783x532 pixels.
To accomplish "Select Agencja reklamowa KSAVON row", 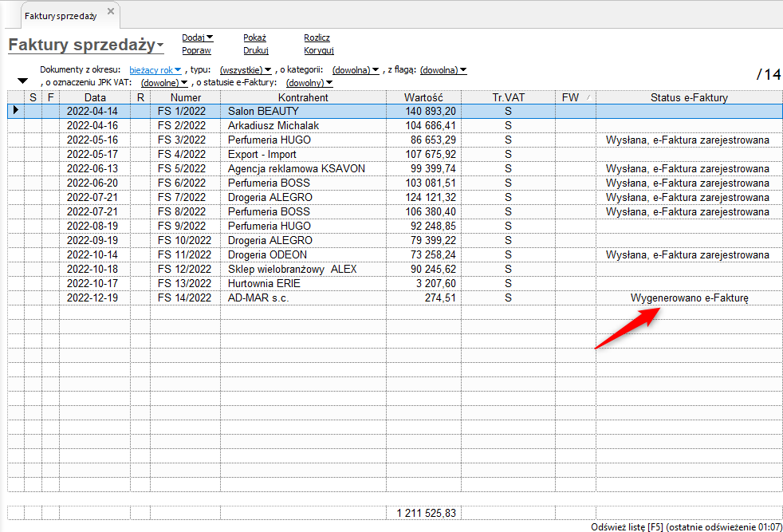I will point(395,168).
